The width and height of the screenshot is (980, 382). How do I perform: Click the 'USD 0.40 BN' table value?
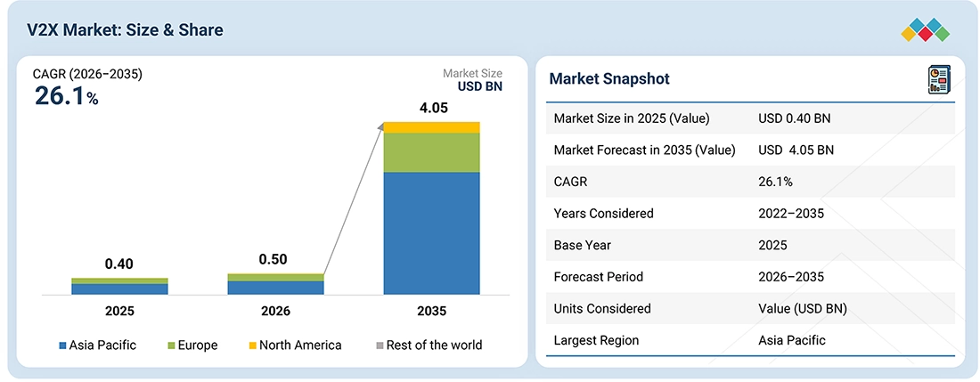[x=795, y=118]
